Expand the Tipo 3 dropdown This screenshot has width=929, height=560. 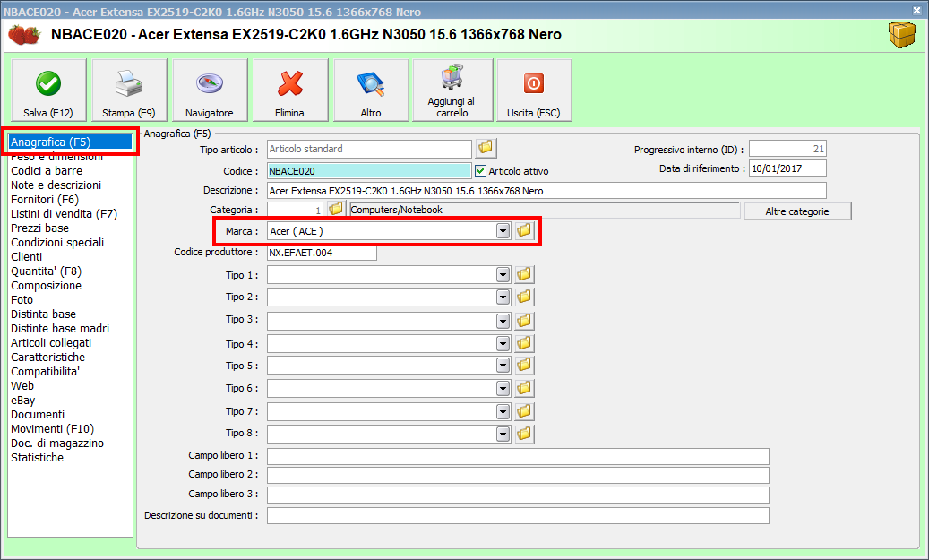(503, 321)
